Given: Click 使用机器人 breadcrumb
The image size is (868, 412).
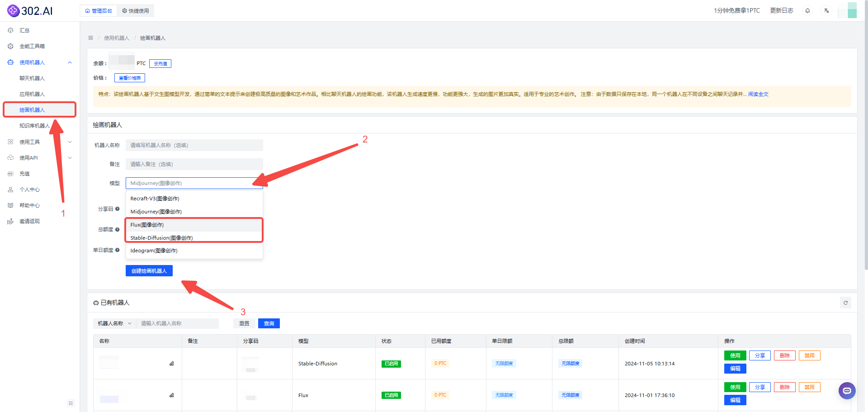Looking at the screenshot, I should [x=117, y=38].
